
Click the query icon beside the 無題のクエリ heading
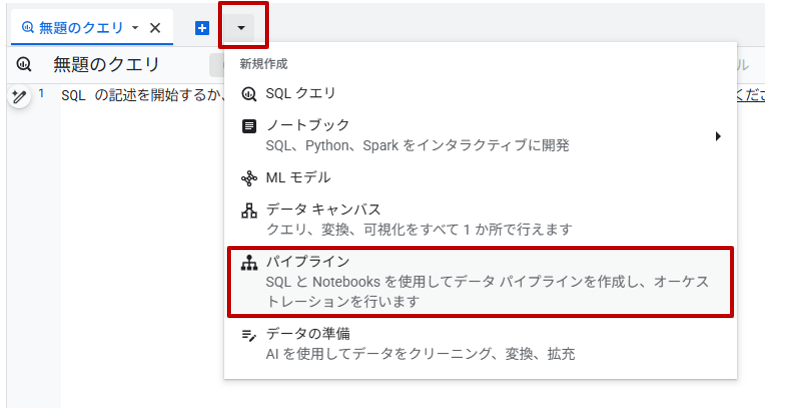(25, 65)
